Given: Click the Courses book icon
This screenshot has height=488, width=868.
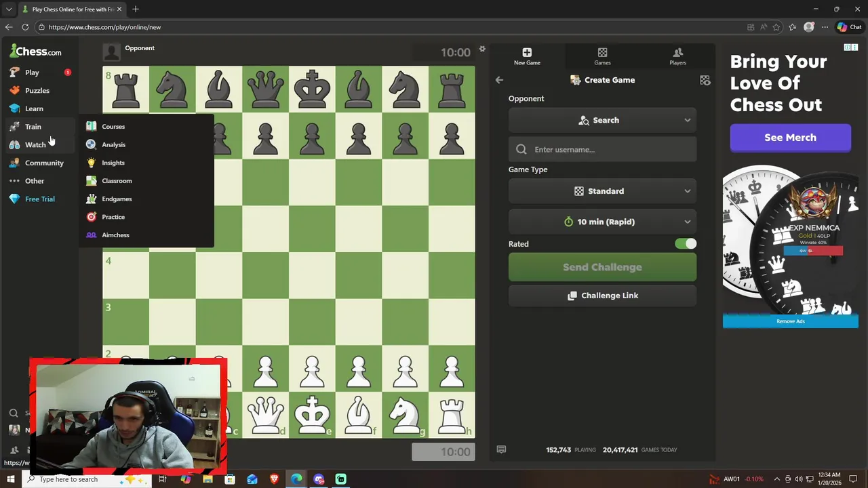Looking at the screenshot, I should (91, 126).
